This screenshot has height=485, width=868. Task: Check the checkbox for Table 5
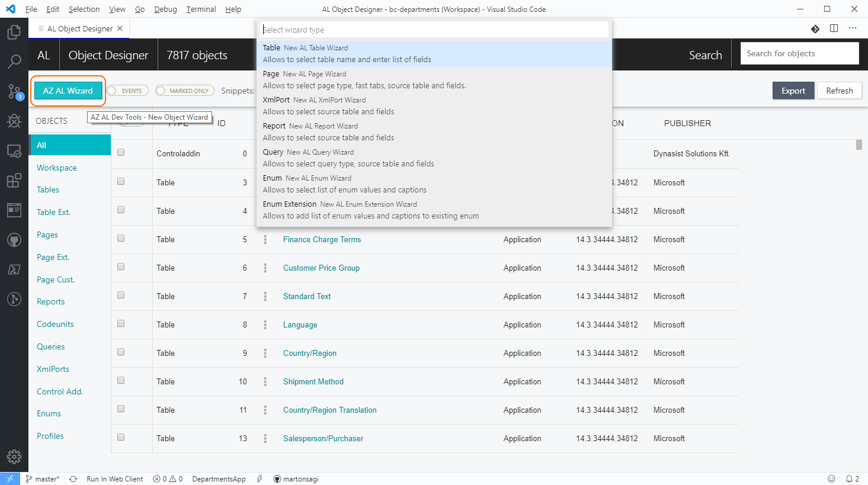[121, 238]
